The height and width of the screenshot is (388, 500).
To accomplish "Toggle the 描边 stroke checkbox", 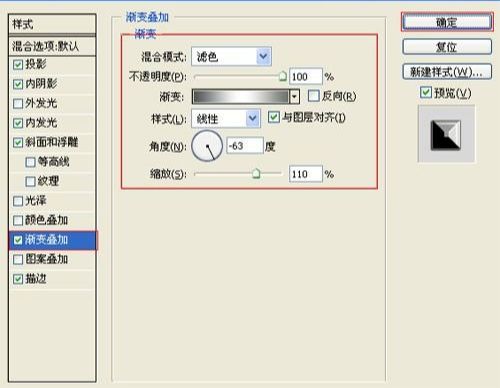I will (18, 279).
